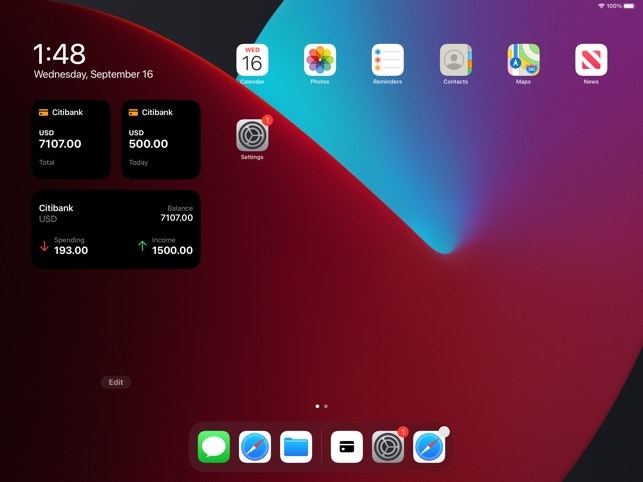Open the Photos app
Image resolution: width=643 pixels, height=482 pixels.
(320, 60)
